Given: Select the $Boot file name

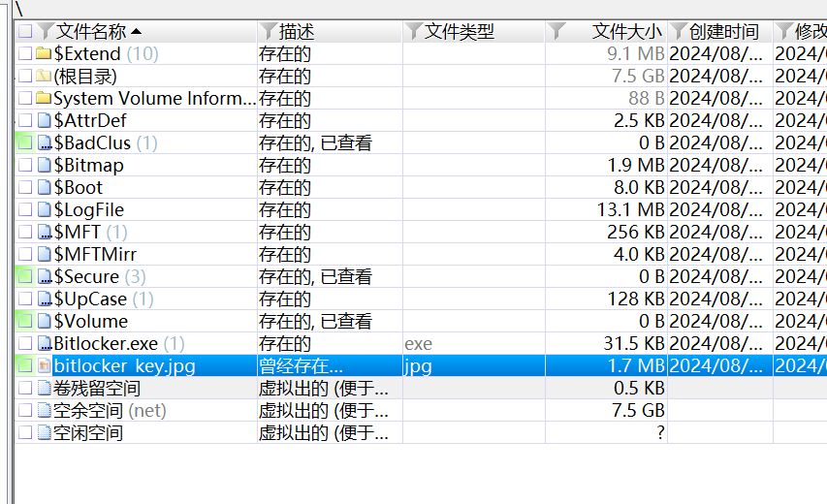Looking at the screenshot, I should point(79,188).
